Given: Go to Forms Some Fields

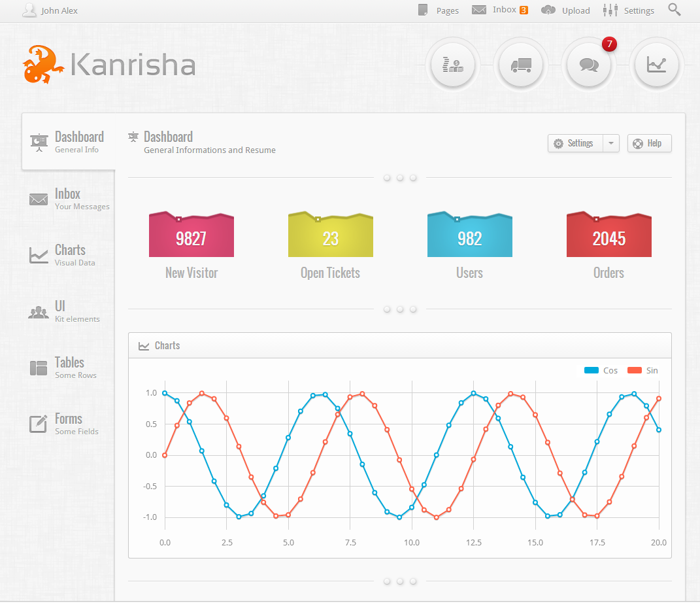Looking at the screenshot, I should pos(69,424).
